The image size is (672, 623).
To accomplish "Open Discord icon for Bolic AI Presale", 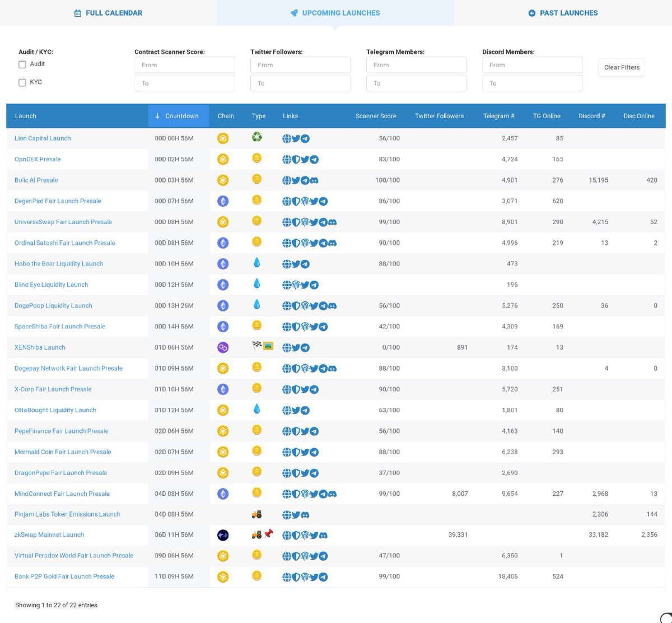I will (314, 180).
